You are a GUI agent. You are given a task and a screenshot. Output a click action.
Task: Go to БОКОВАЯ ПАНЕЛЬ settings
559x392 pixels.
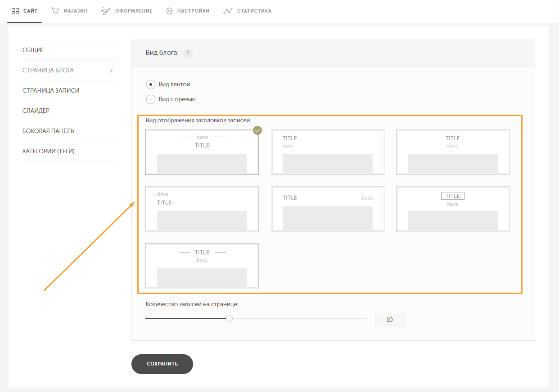(x=49, y=131)
